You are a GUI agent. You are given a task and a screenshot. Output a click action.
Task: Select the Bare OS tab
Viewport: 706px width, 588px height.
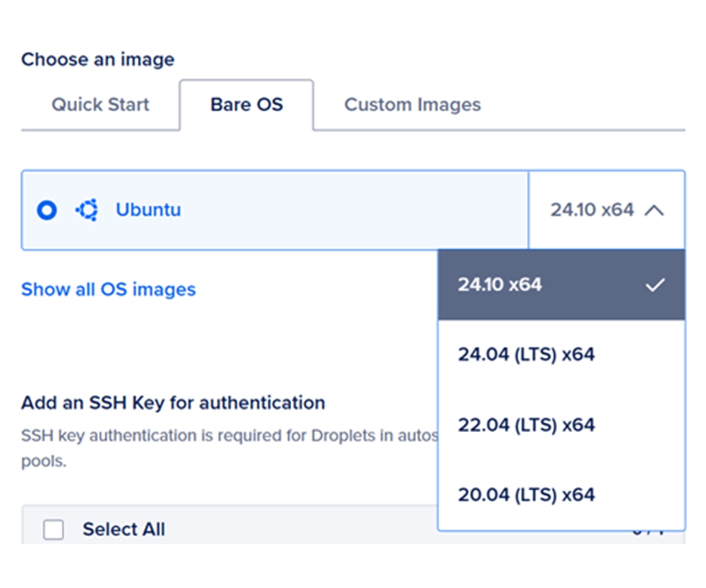click(x=247, y=105)
